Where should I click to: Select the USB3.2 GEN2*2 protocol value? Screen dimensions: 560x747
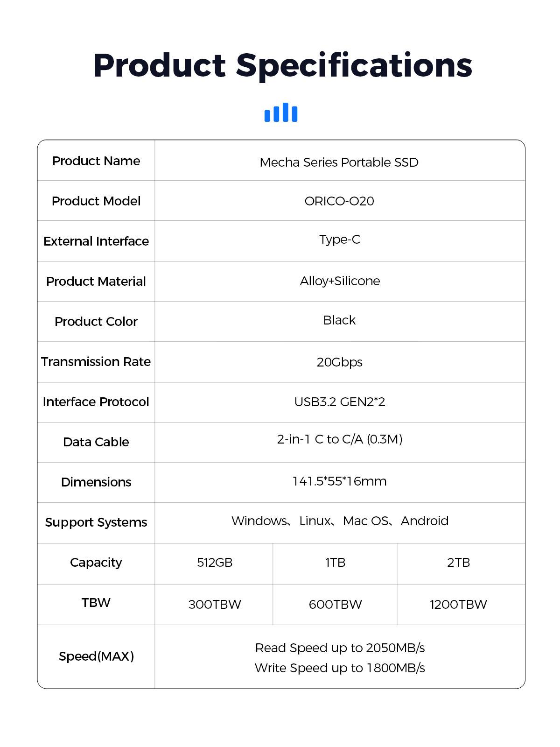coord(340,402)
